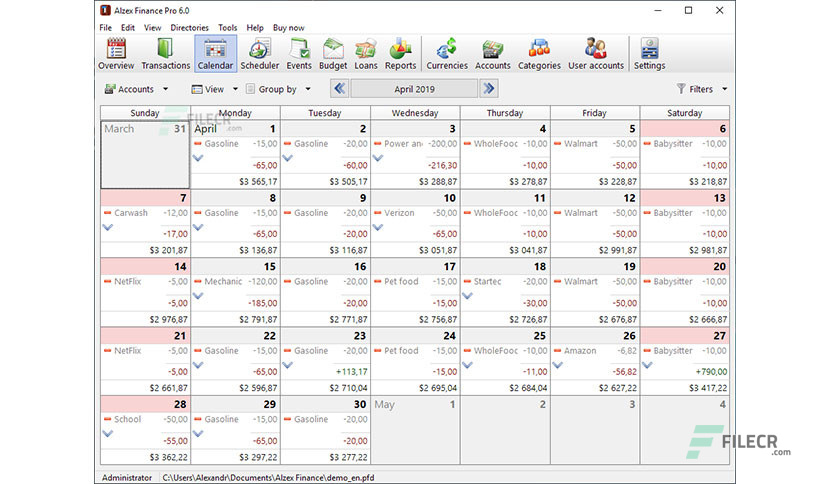Image resolution: width=836 pixels, height=484 pixels.
Task: Click the Buy now menu item
Action: 288,28
